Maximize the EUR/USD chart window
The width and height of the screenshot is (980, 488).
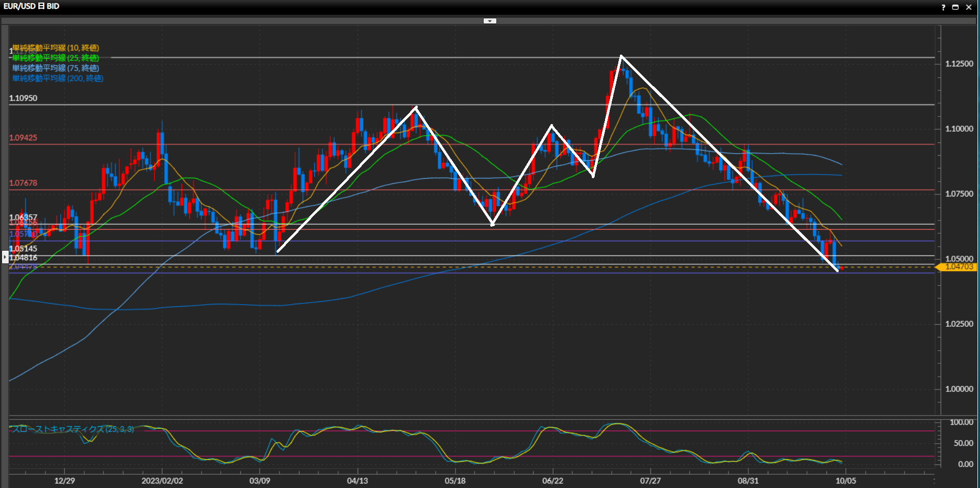point(956,7)
